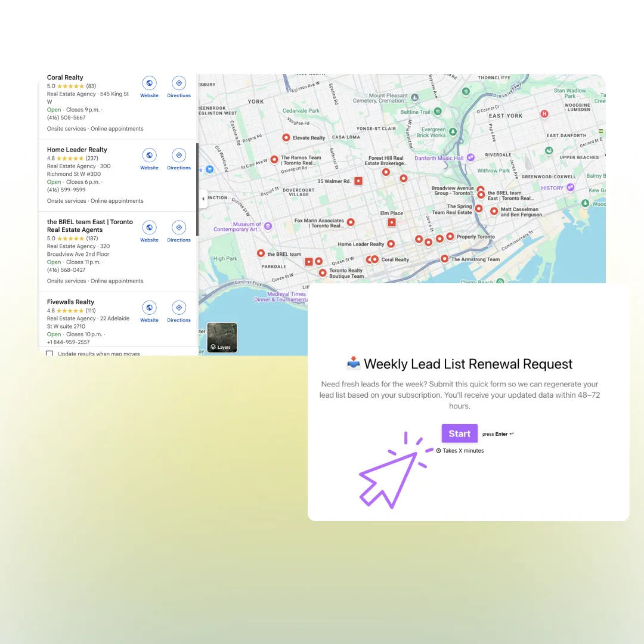Click 'Takes X minutes' text
Screen dimensions: 644x644
(x=463, y=451)
